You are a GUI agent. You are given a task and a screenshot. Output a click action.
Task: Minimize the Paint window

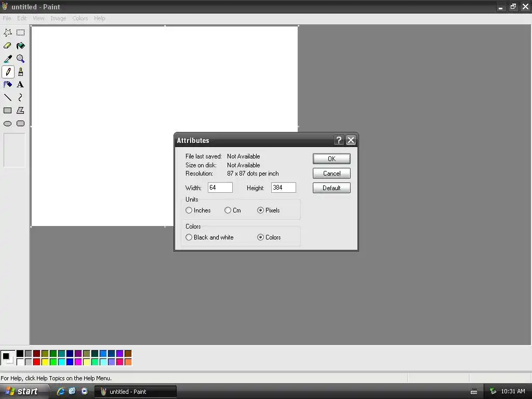pos(501,7)
